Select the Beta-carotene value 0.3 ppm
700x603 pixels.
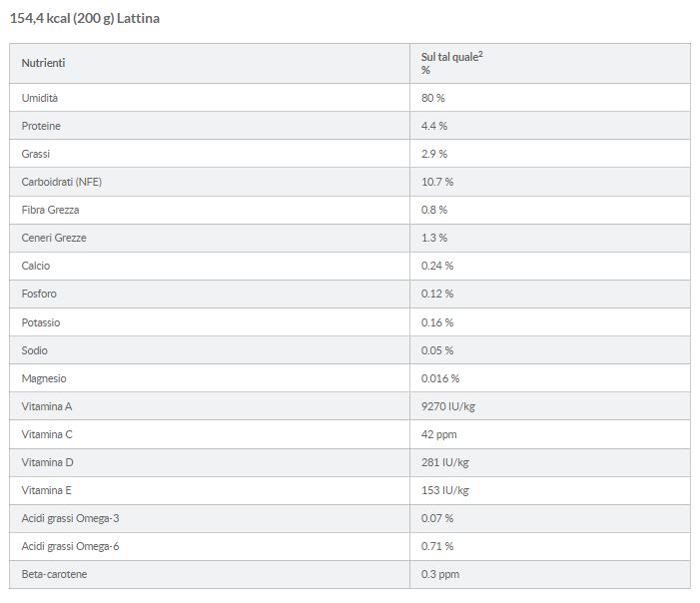[440, 574]
